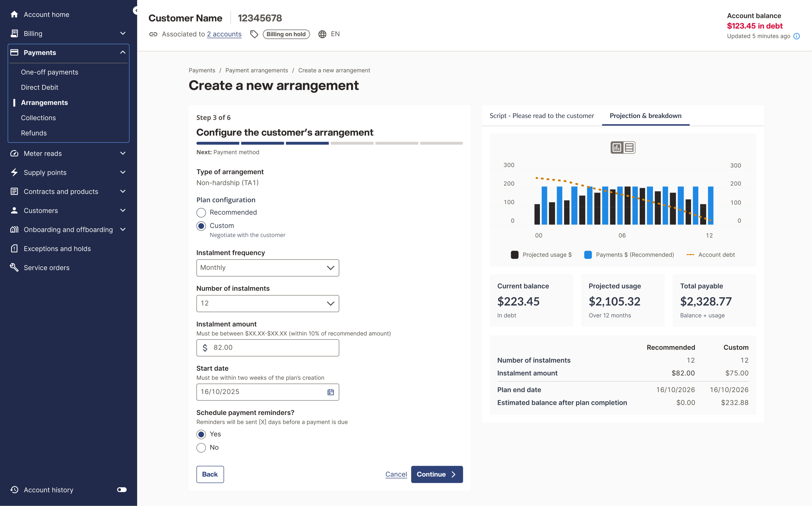Click the Continue button
This screenshot has height=506, width=812.
[437, 474]
